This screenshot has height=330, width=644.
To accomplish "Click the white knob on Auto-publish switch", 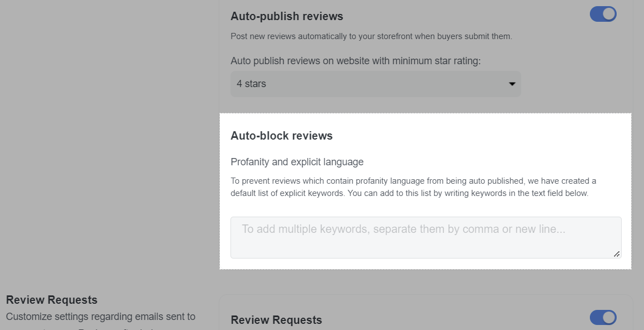I will (609, 15).
